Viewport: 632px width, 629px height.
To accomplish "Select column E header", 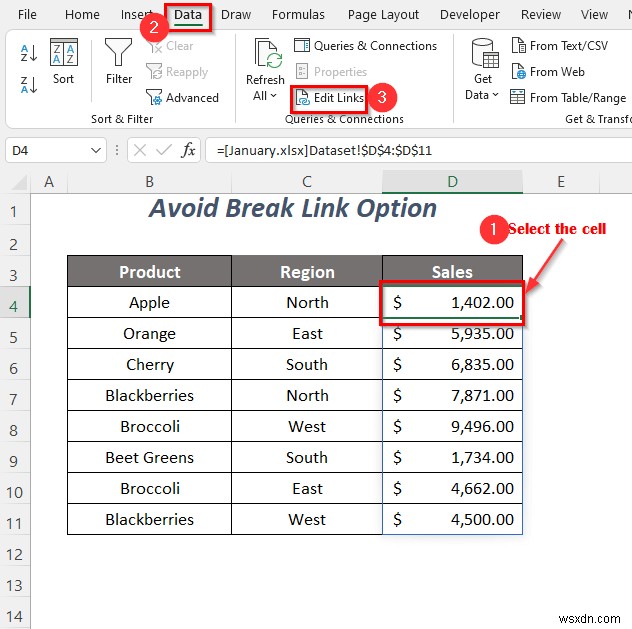I will (x=561, y=182).
